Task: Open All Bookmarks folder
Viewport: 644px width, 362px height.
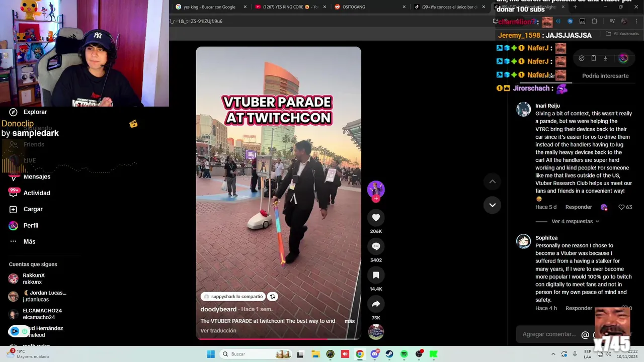Action: 622,34
